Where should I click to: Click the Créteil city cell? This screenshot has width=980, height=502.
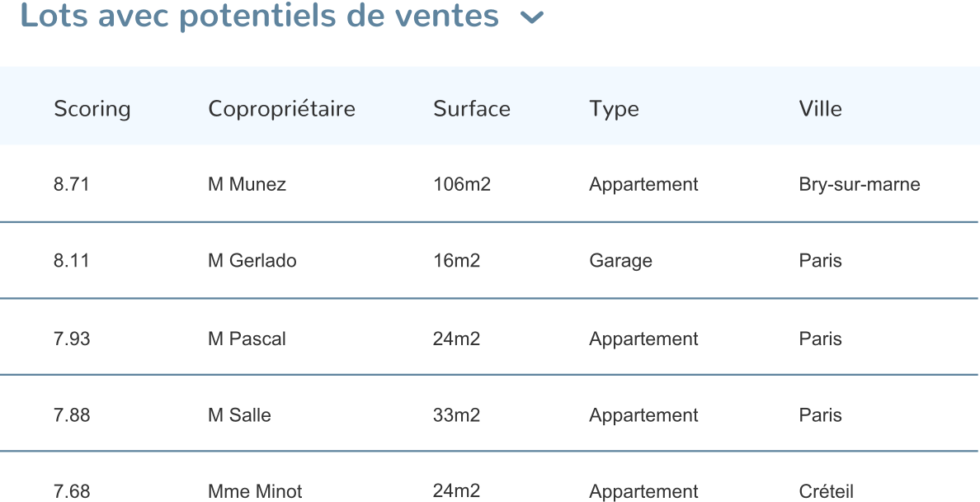point(826,491)
